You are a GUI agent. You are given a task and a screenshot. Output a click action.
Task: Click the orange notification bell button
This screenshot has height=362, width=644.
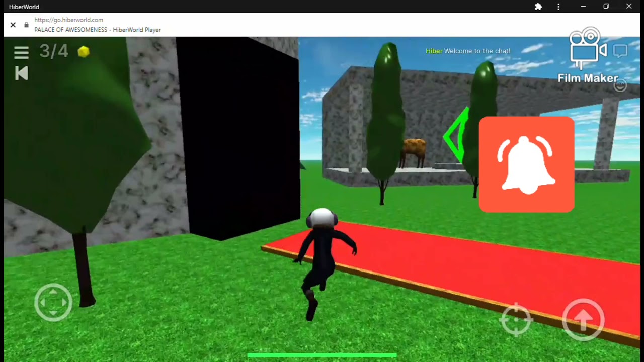pos(526,164)
